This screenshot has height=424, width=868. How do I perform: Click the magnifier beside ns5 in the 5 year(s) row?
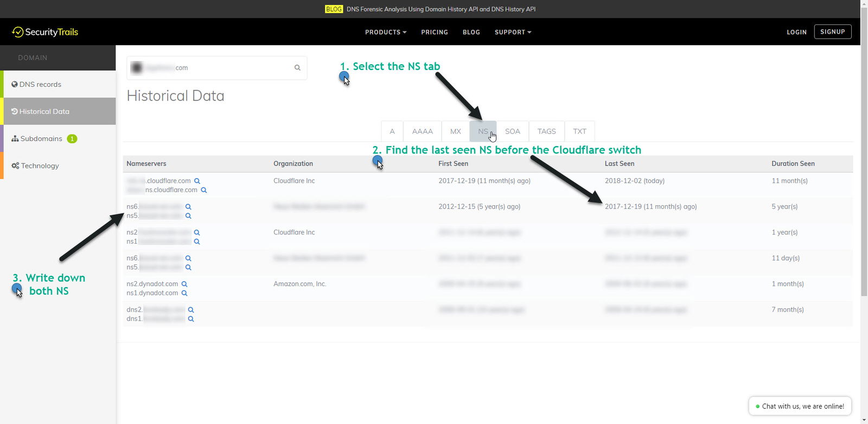188,216
